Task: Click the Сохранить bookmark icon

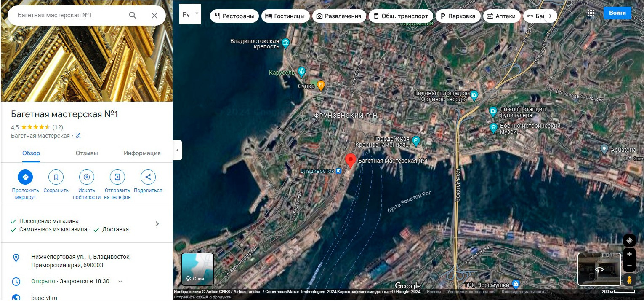Action: coord(56,177)
